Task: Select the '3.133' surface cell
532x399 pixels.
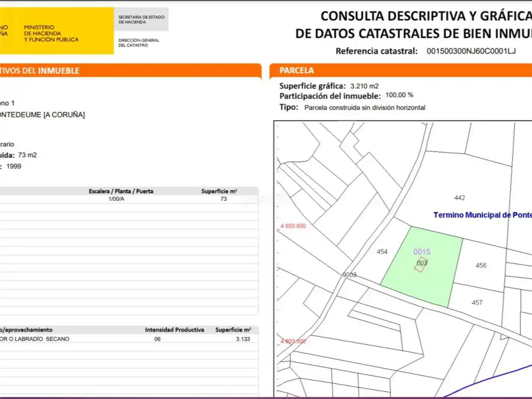Action: [x=243, y=339]
